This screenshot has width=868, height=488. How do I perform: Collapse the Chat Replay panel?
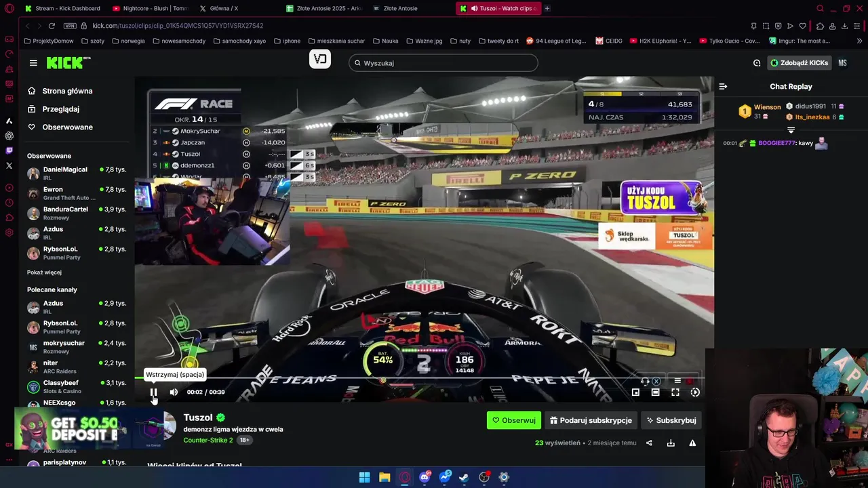tap(723, 86)
